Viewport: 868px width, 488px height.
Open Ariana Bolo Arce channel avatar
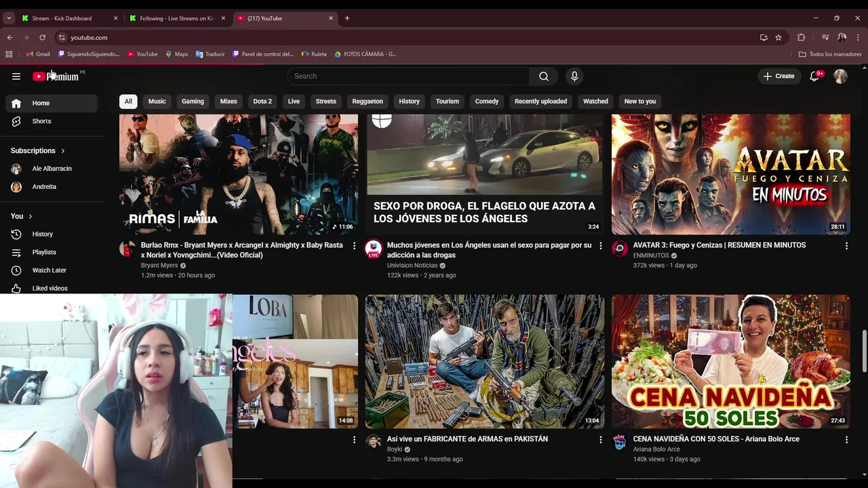point(620,443)
